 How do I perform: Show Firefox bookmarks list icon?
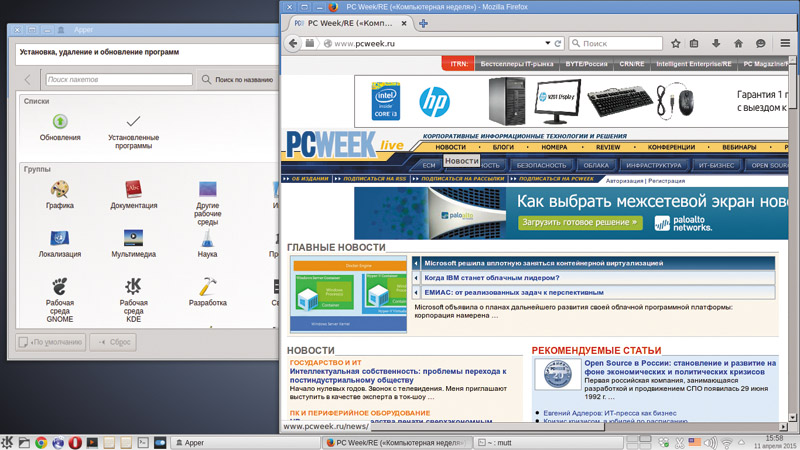click(694, 43)
